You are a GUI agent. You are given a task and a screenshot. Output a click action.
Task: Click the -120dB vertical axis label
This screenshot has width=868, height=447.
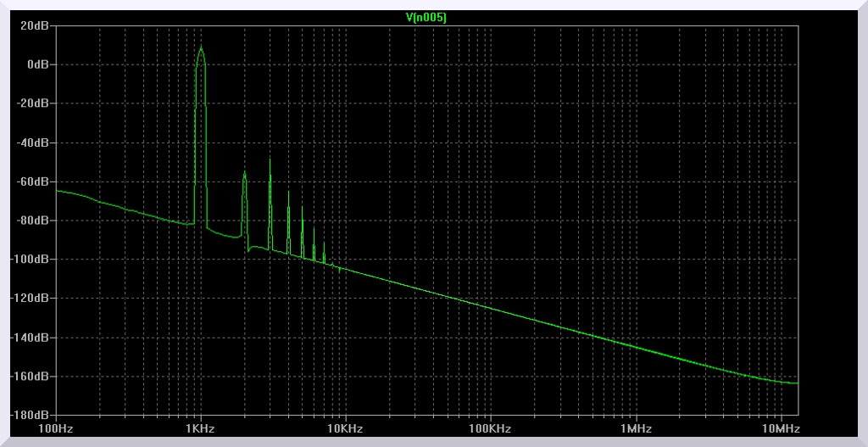click(34, 299)
